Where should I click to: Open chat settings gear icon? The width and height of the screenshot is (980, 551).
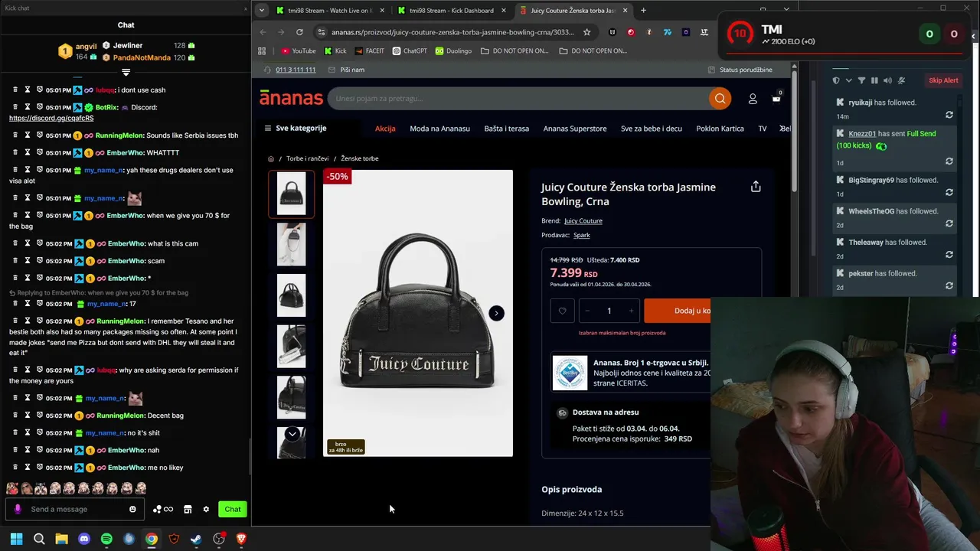(206, 509)
